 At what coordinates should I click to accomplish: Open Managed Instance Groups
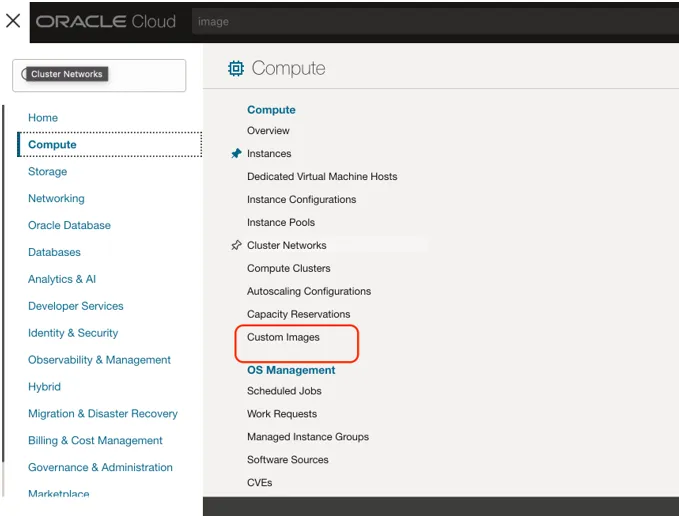308,436
